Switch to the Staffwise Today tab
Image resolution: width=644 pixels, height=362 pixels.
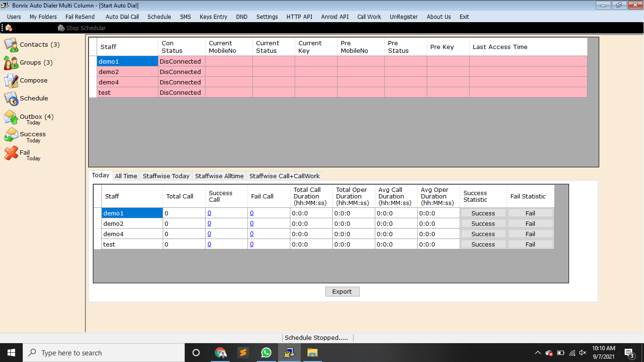[x=166, y=176]
